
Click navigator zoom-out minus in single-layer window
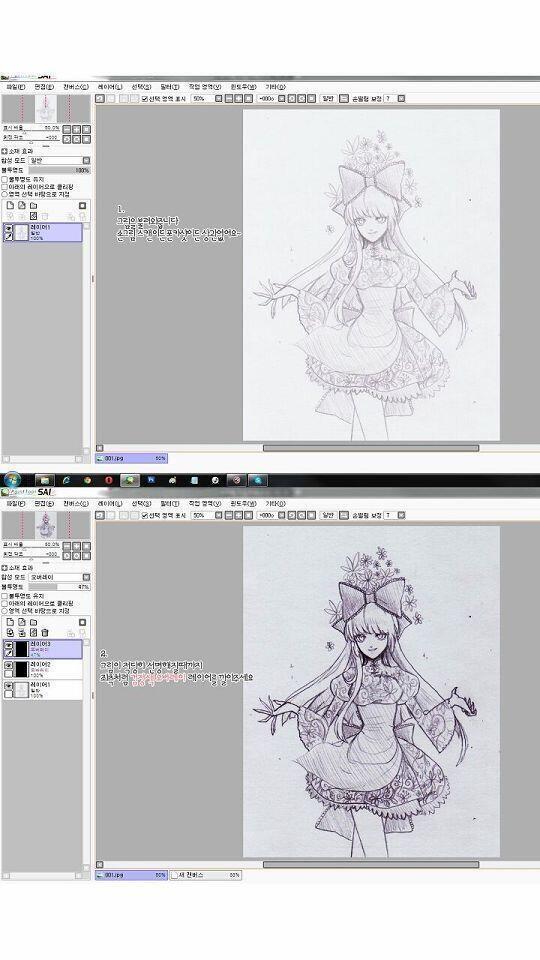(x=67, y=129)
